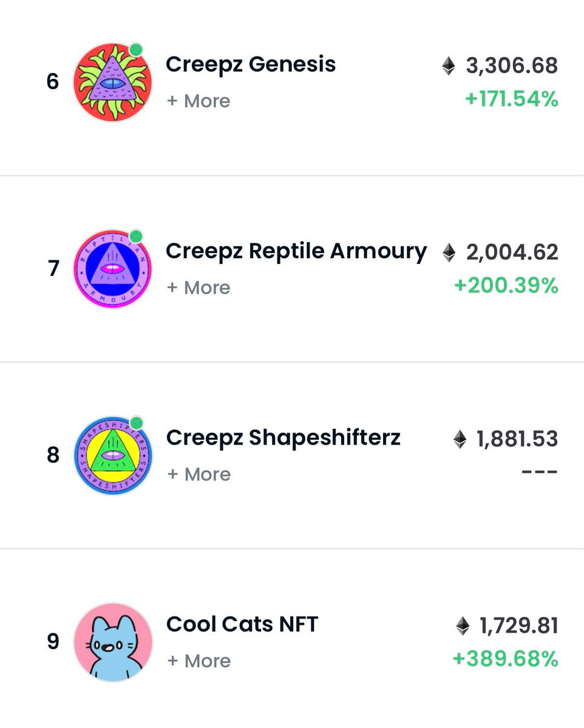Expand + More under Creepz Shapeshifterz
Viewport: 584px width, 728px height.
click(199, 474)
